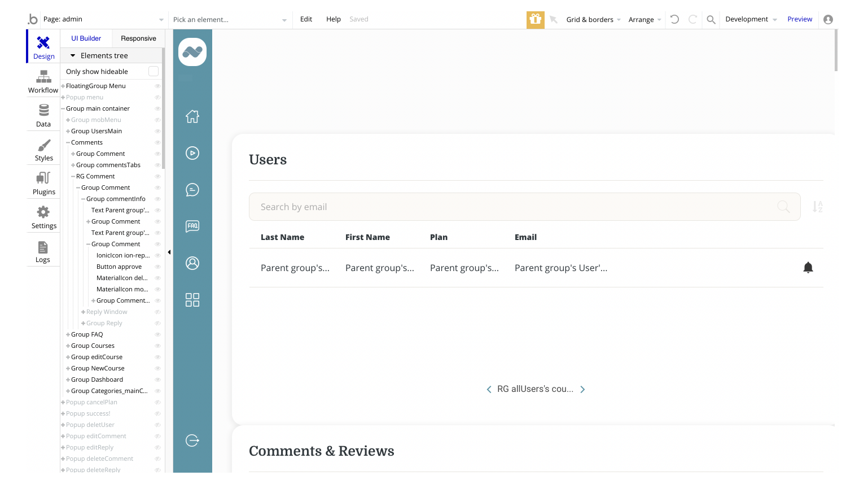The width and height of the screenshot is (868, 480).
Task: Switch to the Responsive tab
Action: pyautogui.click(x=138, y=38)
